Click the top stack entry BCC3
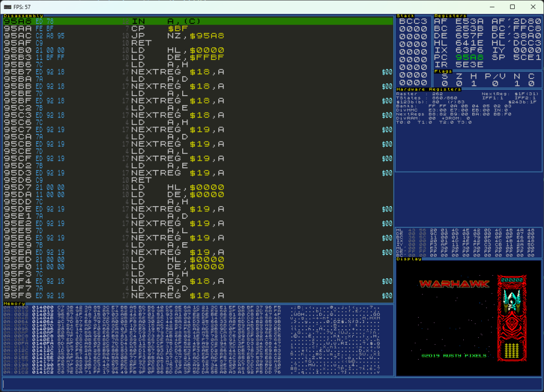 (413, 21)
